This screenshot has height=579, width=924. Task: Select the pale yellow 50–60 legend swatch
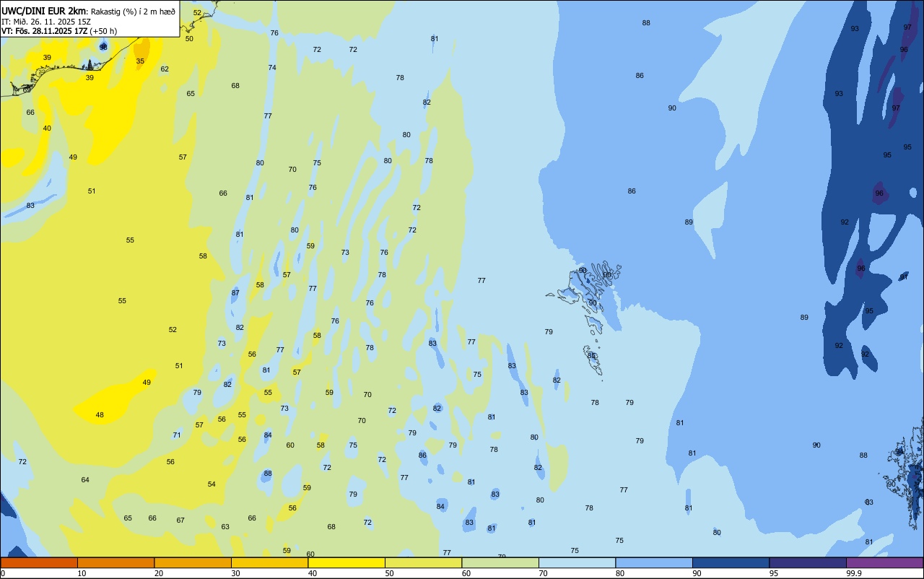(423, 562)
